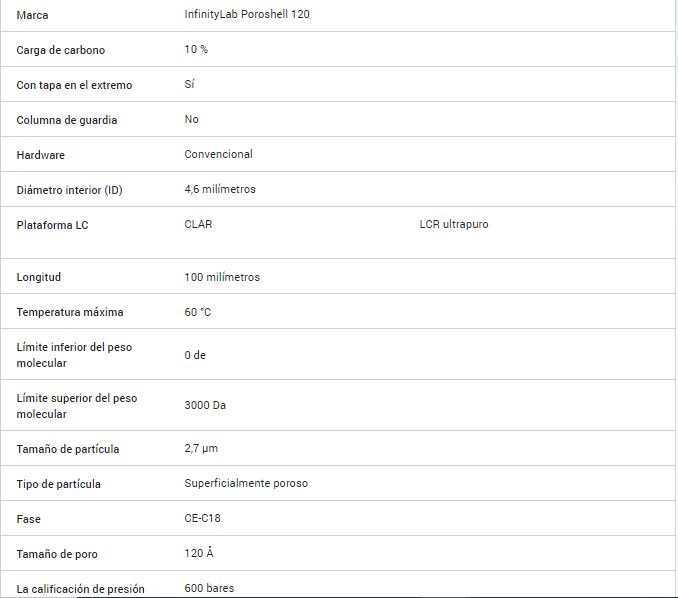Select the 3000 Da molecular weight value
This screenshot has height=598, width=678.
(x=205, y=406)
